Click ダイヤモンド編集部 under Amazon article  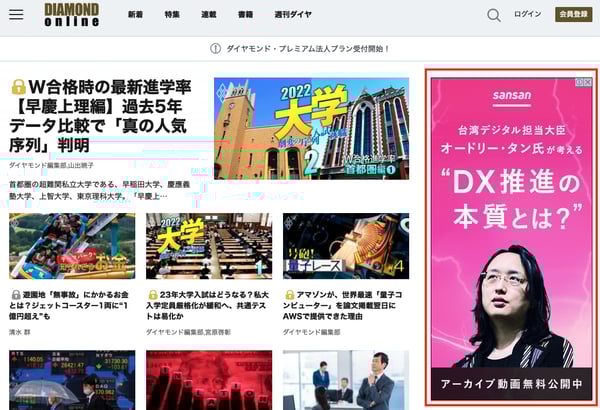(311, 332)
